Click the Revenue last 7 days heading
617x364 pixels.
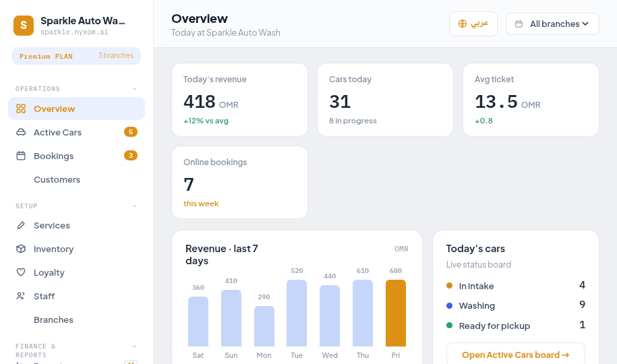click(x=222, y=255)
